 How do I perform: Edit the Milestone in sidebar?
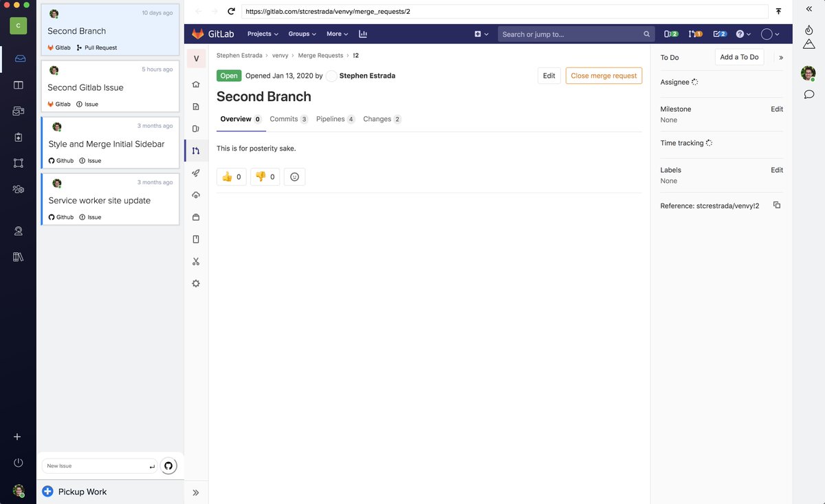(777, 109)
